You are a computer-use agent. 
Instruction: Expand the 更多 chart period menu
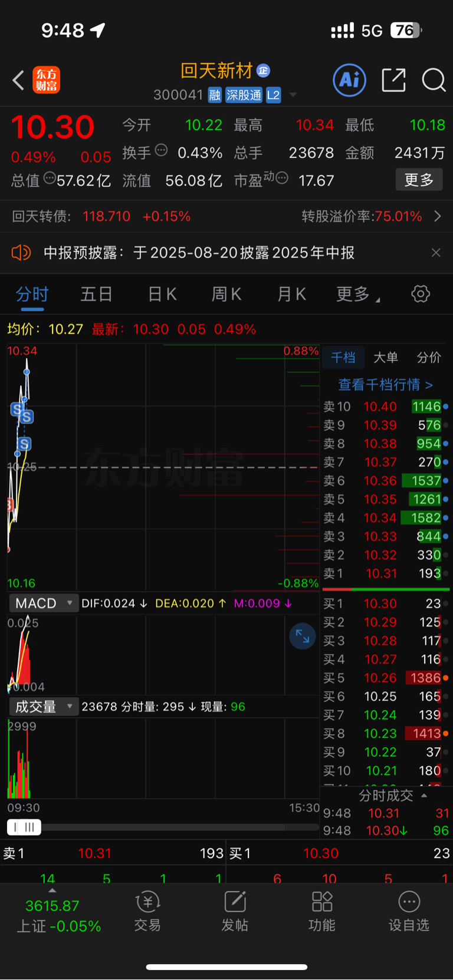tap(358, 293)
